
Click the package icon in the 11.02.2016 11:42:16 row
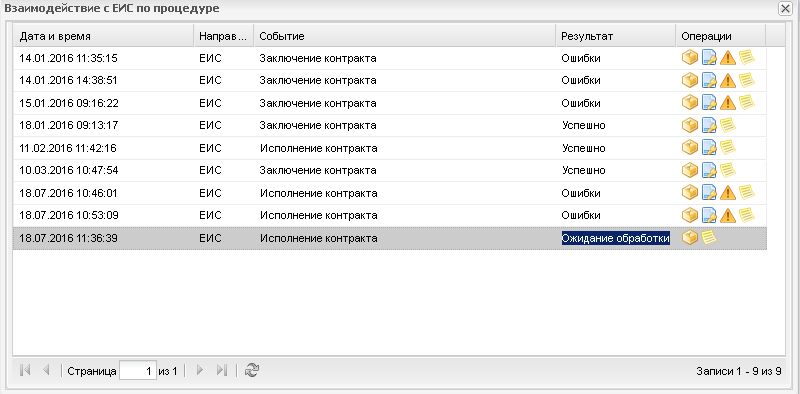tap(690, 147)
